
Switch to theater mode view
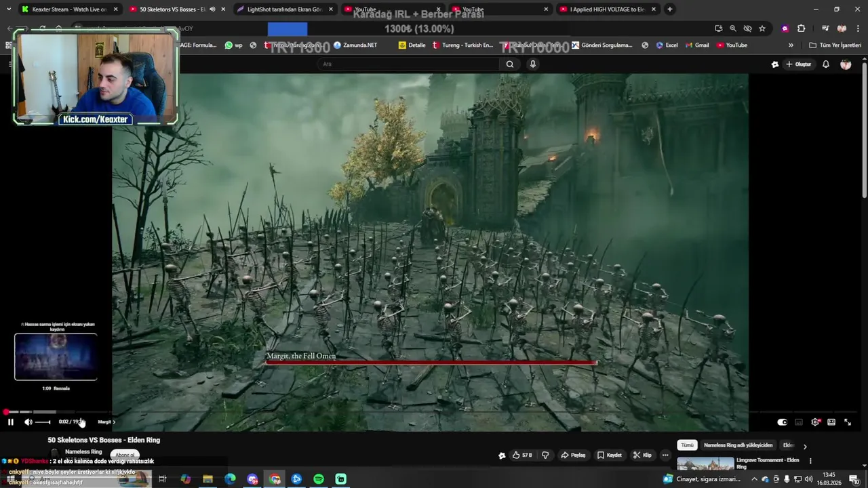click(x=831, y=422)
